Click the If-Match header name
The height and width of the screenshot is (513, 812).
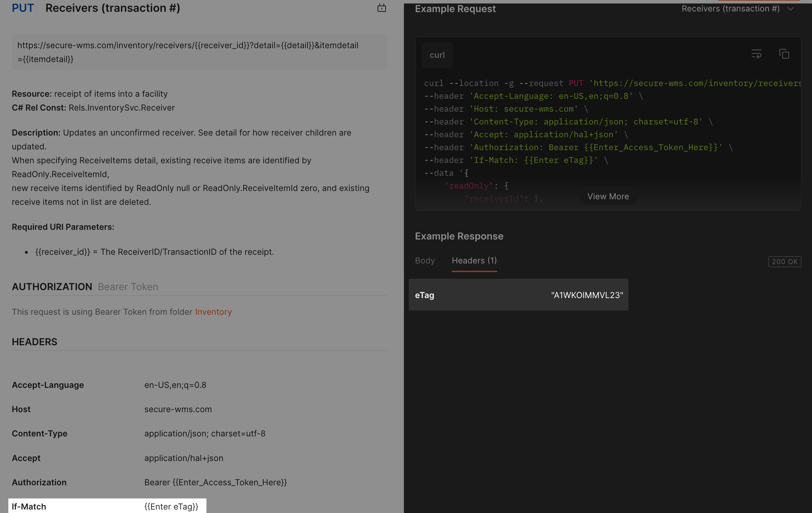[29, 507]
